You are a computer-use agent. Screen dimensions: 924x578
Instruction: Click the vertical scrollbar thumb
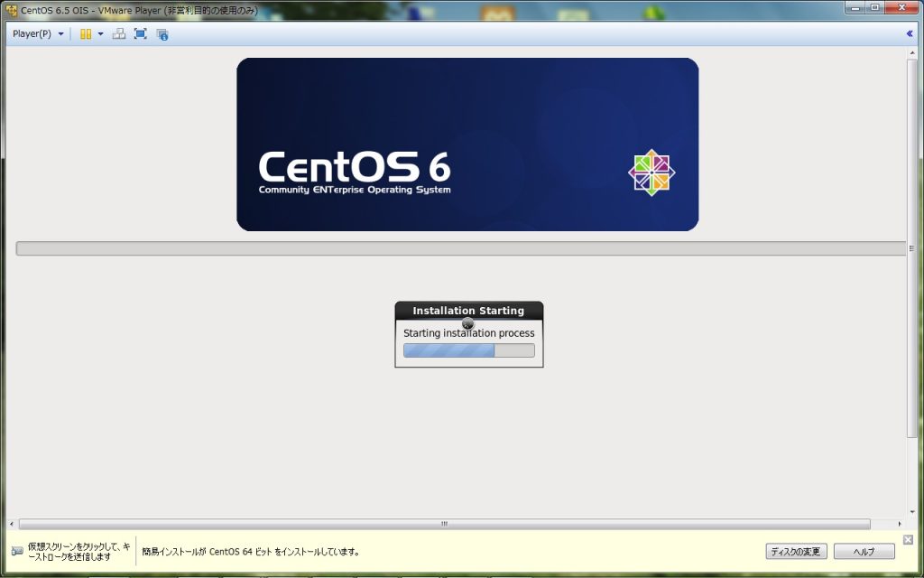911,247
